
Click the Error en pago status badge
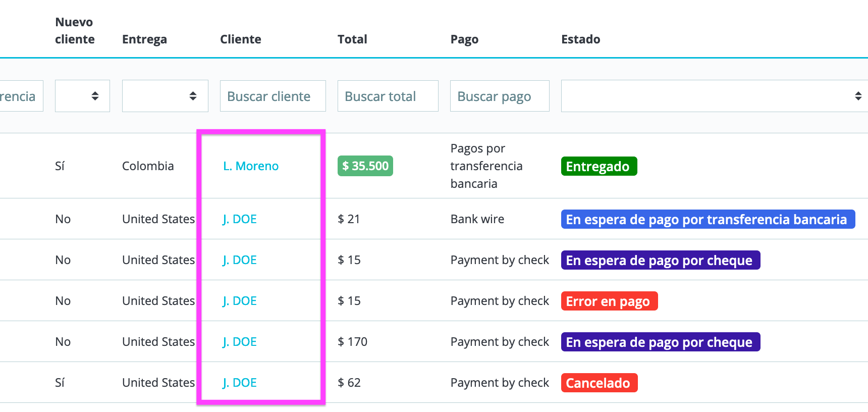click(x=609, y=301)
